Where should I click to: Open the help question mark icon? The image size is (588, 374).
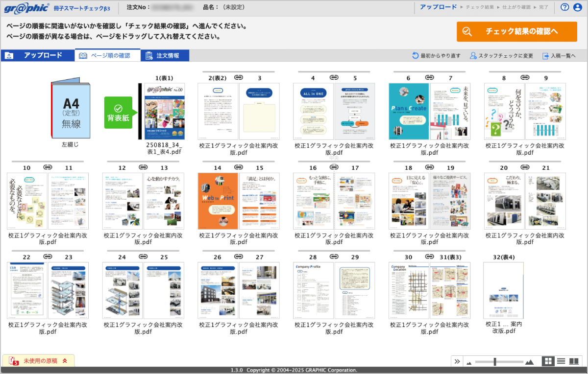pyautogui.click(x=564, y=7)
